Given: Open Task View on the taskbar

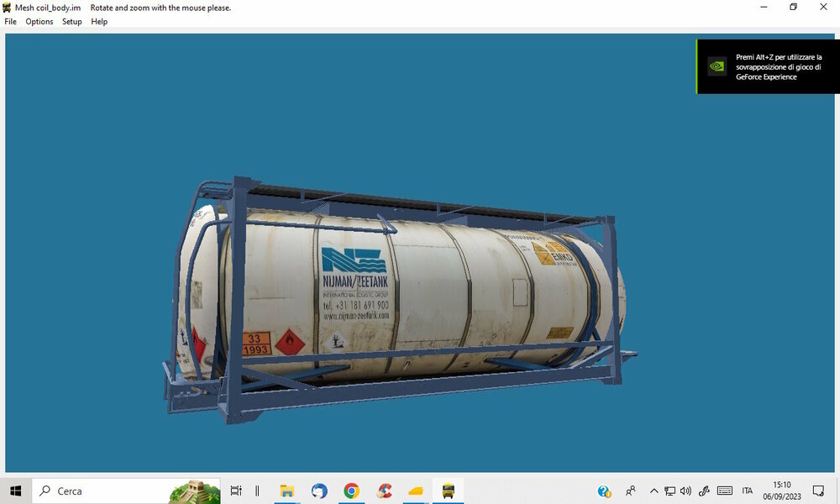Looking at the screenshot, I should (236, 491).
